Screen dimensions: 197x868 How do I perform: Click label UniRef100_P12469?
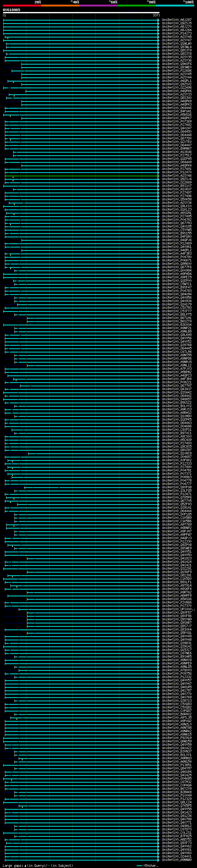click(x=176, y=243)
